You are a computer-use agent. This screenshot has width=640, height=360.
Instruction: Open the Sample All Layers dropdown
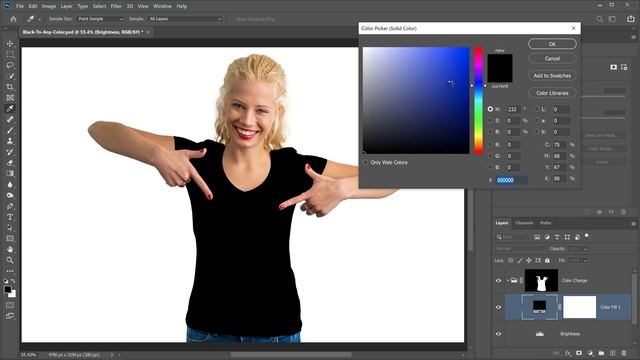click(x=185, y=19)
